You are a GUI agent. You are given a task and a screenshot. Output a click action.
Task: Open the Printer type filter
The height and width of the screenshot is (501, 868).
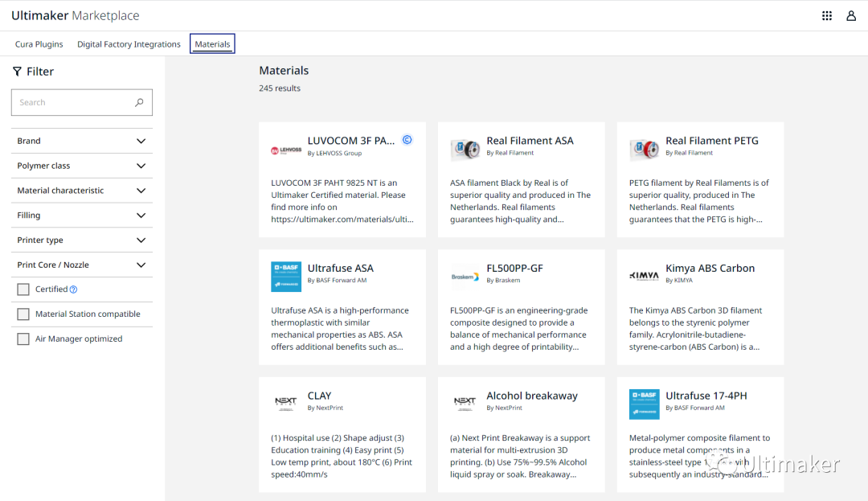(x=82, y=240)
